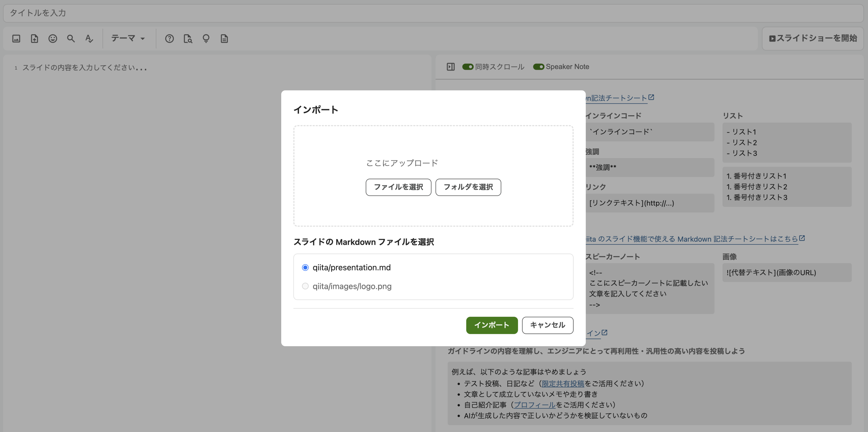Click the ファイルを選択 button
868x432 pixels.
point(398,187)
